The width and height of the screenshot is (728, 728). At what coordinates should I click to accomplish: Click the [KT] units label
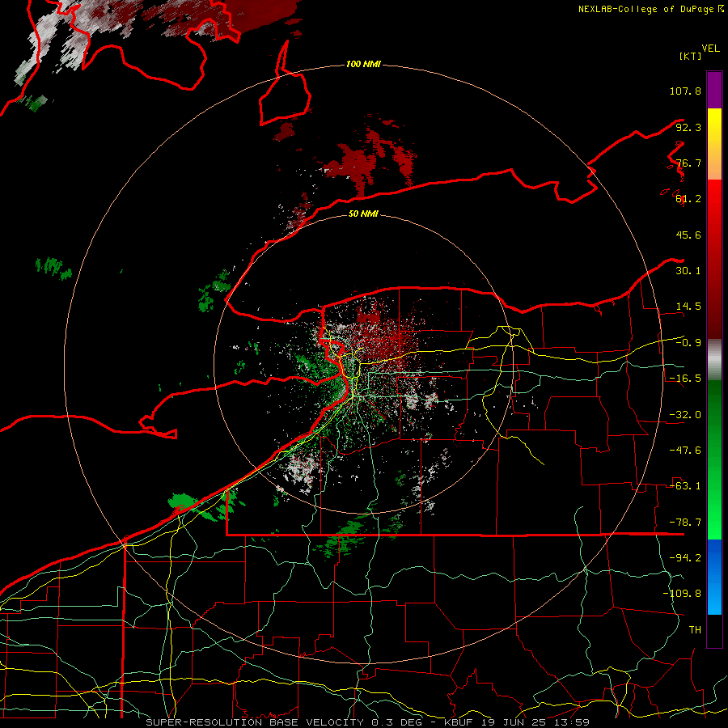click(691, 56)
